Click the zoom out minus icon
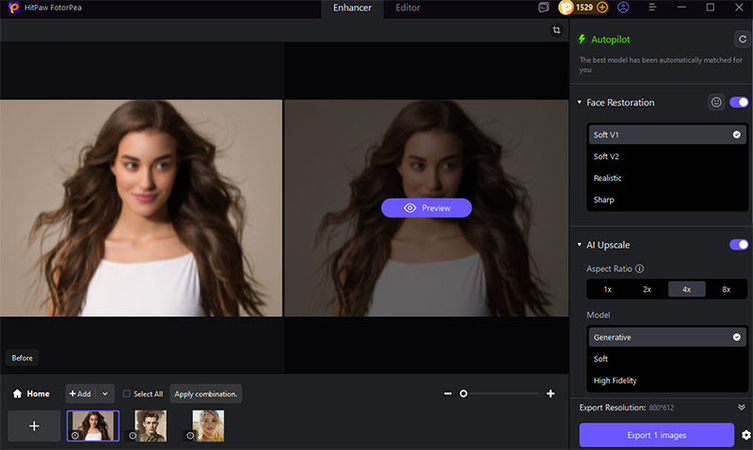This screenshot has width=753, height=450. 447,394
